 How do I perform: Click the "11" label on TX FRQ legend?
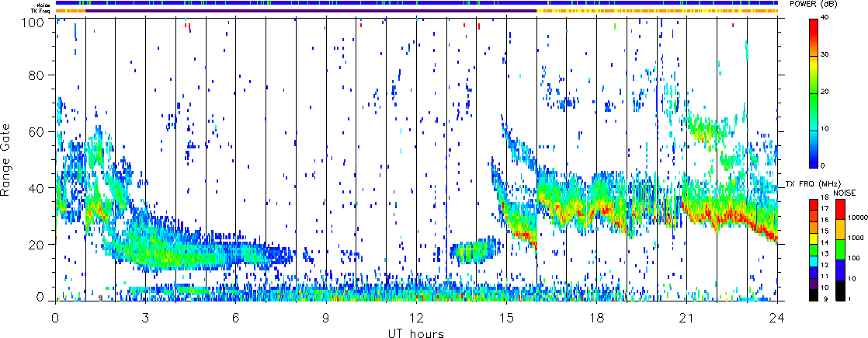pos(825,276)
